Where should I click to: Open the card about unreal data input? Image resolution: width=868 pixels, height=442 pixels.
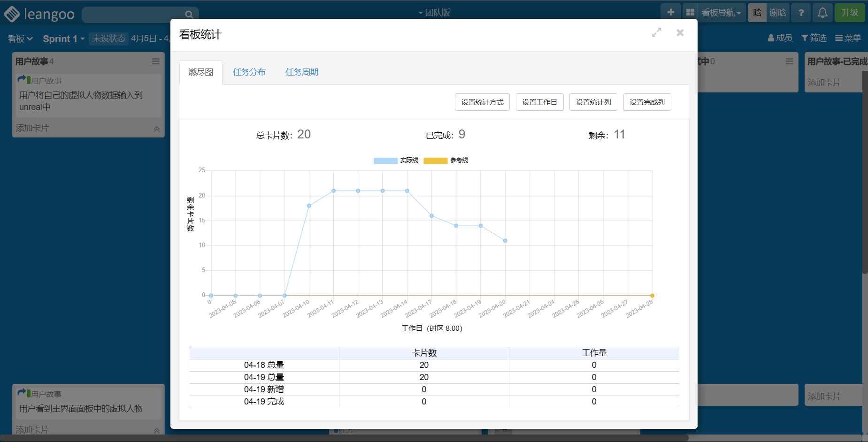coord(89,96)
